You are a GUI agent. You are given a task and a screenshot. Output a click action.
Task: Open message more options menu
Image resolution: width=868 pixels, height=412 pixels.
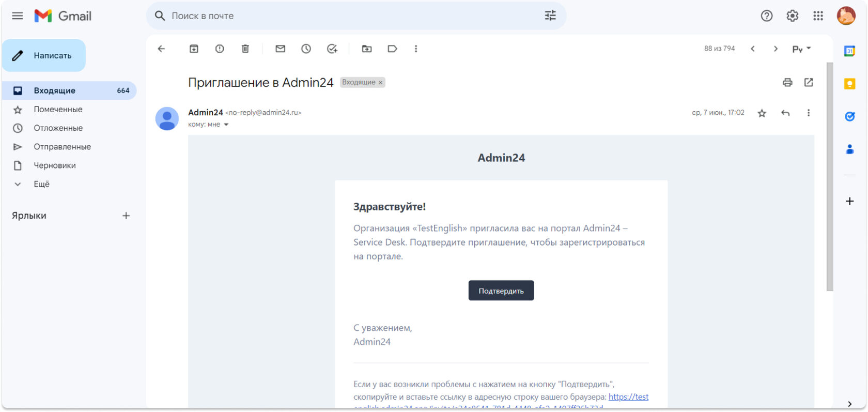tap(809, 113)
